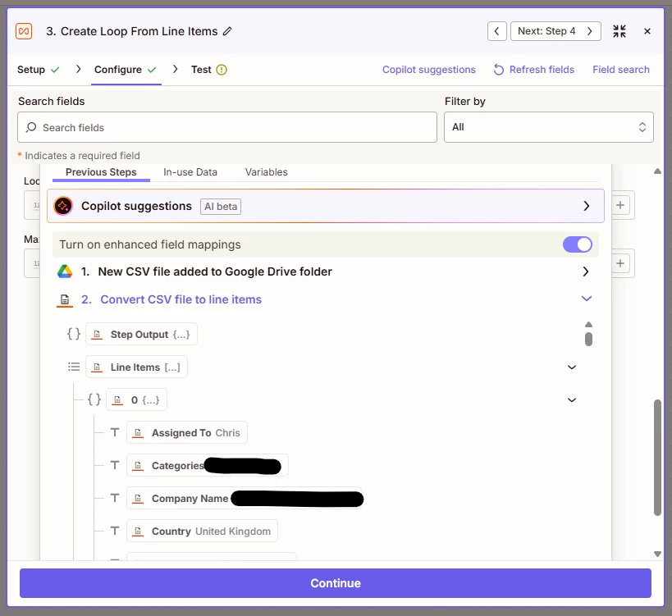Collapse step 2 Convert CSV file to line items

(x=325, y=299)
